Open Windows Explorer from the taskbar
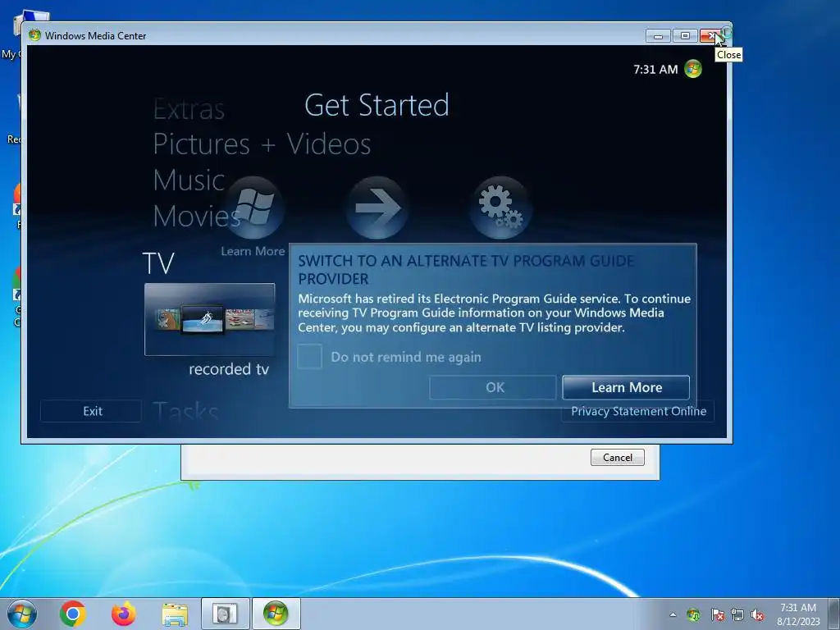The image size is (840, 630). (x=175, y=614)
